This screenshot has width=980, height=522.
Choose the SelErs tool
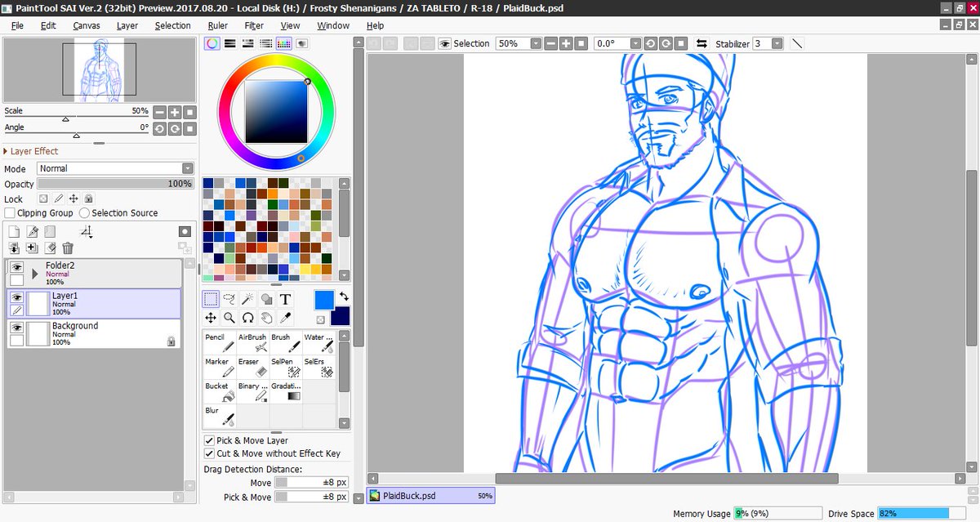[x=319, y=367]
